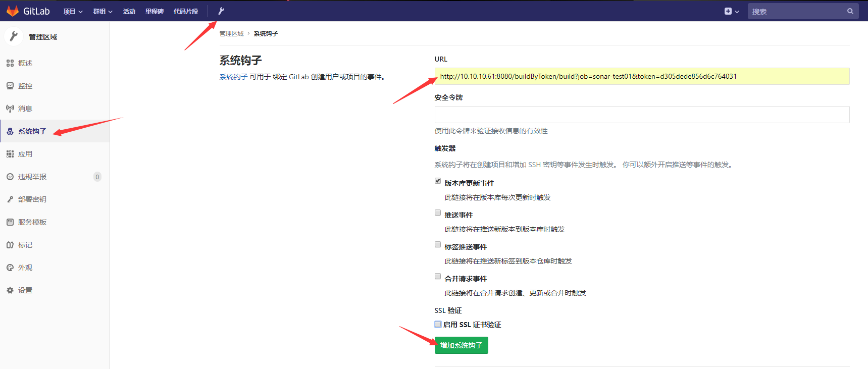The image size is (868, 369).
Task: Open 代码片段 in the top navigation
Action: [186, 11]
